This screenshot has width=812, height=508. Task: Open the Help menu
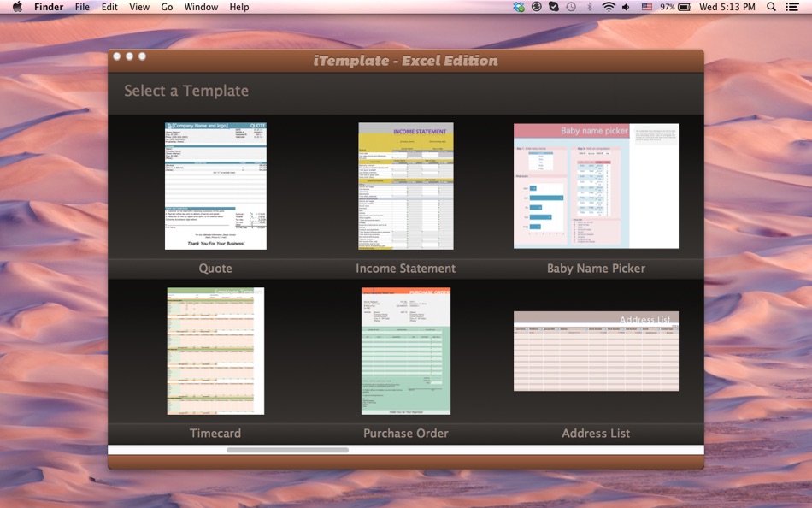(x=239, y=7)
